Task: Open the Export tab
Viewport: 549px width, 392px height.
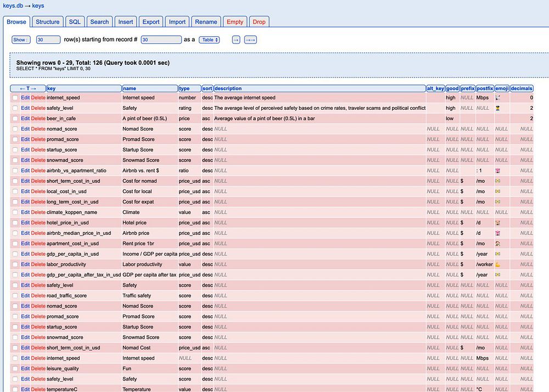Action: [x=151, y=22]
